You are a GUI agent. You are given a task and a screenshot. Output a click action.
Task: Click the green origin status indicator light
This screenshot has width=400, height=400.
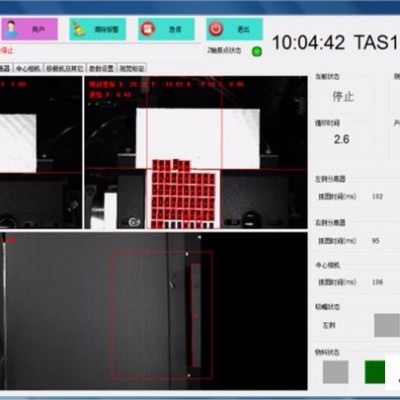(257, 52)
